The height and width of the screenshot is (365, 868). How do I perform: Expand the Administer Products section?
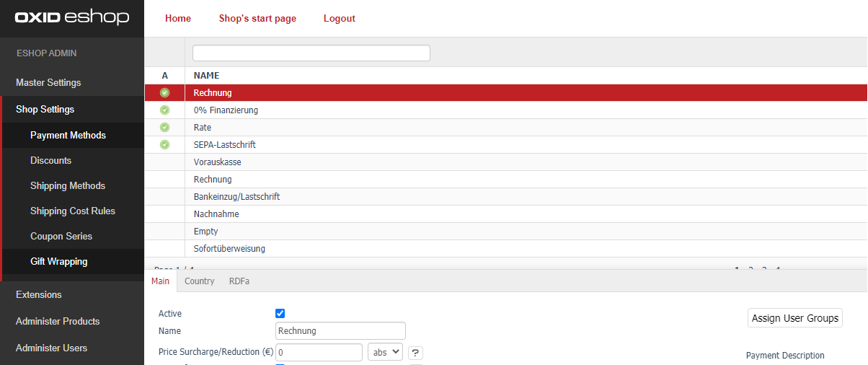tap(58, 322)
